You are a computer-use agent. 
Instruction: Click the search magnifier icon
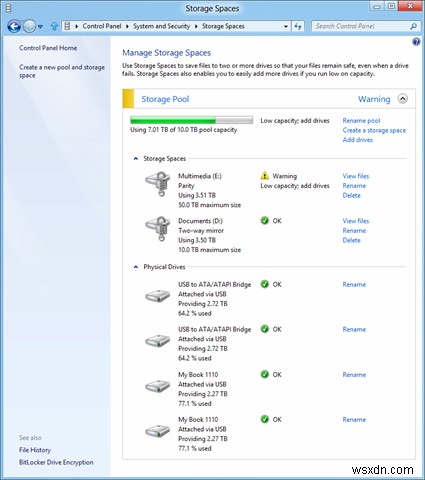click(x=413, y=26)
